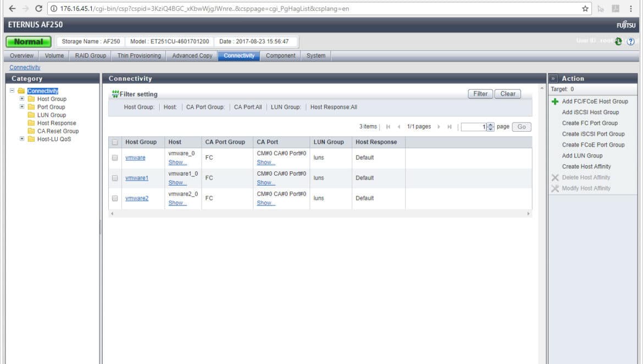Open the Advanced Copy tab
Image resolution: width=643 pixels, height=364 pixels.
[192, 55]
